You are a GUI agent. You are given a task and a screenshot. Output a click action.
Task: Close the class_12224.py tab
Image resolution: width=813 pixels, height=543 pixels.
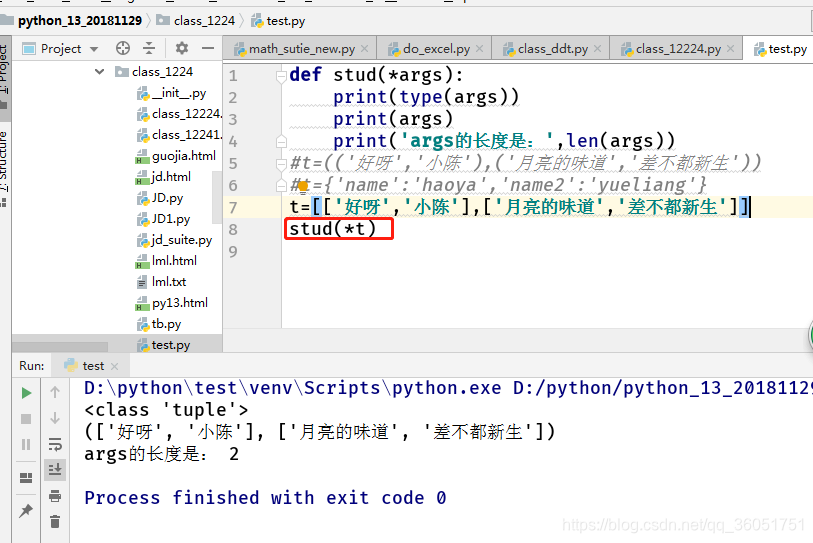tap(731, 49)
